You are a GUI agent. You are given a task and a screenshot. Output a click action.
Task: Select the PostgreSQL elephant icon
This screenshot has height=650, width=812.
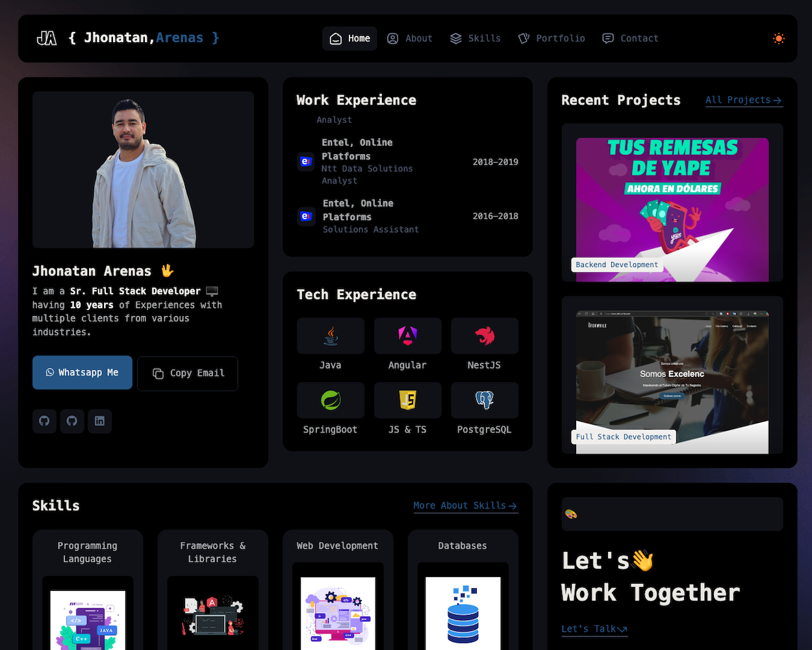click(x=485, y=400)
